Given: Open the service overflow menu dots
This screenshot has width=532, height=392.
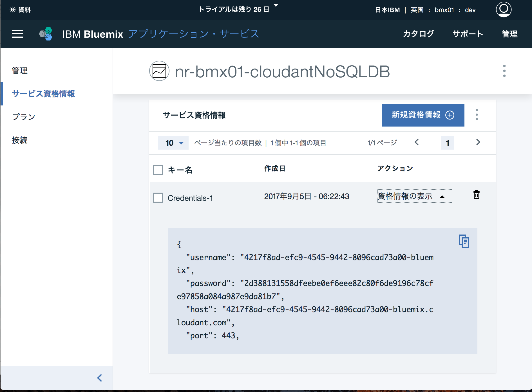Looking at the screenshot, I should coord(504,71).
